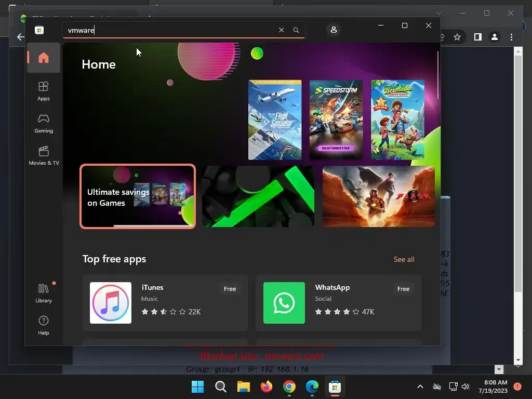Open Chrome three-dot menu
Screen dimensions: 532x399
(x=511, y=37)
